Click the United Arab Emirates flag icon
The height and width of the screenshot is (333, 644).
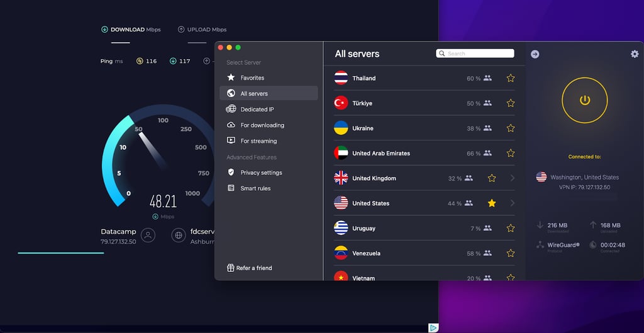[341, 153]
